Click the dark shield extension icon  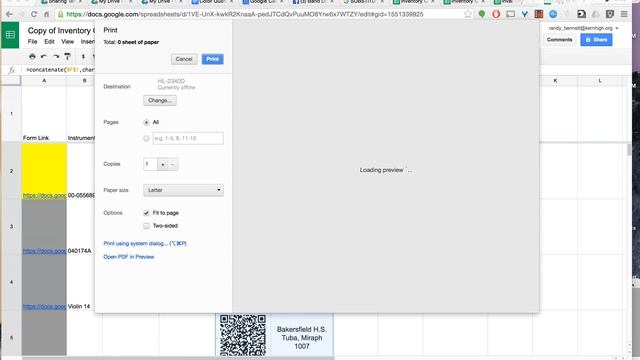tap(610, 14)
